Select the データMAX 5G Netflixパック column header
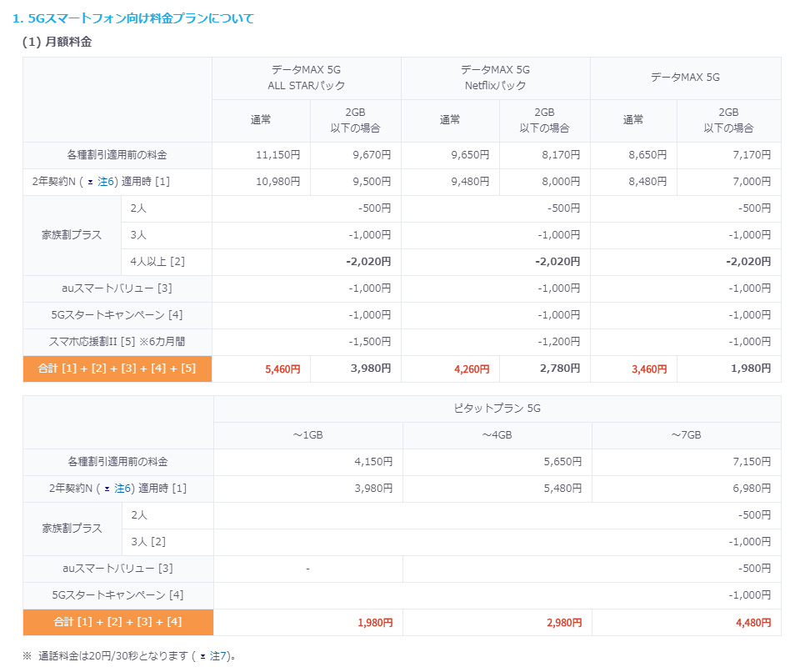 (x=495, y=78)
